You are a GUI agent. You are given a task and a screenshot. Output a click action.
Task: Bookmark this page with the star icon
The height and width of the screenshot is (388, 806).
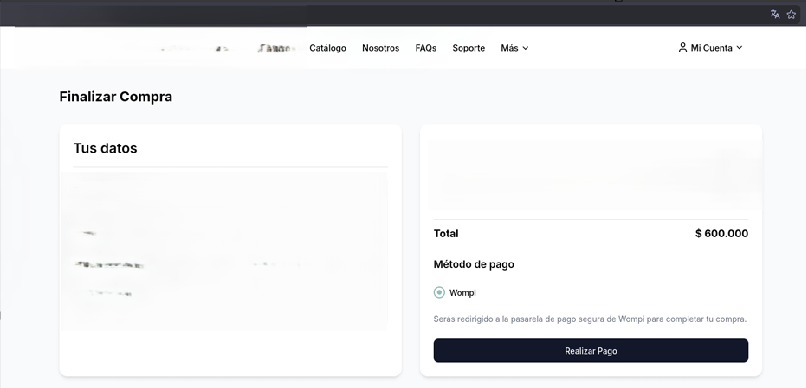click(791, 14)
